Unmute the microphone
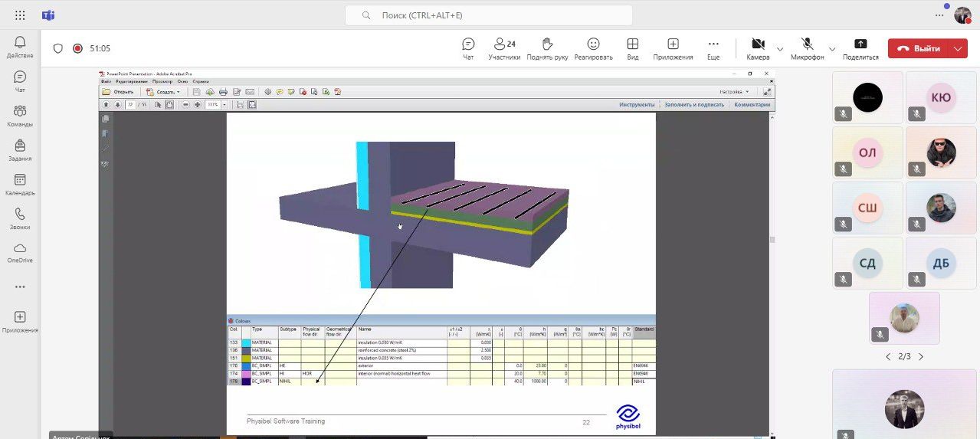 808,49
